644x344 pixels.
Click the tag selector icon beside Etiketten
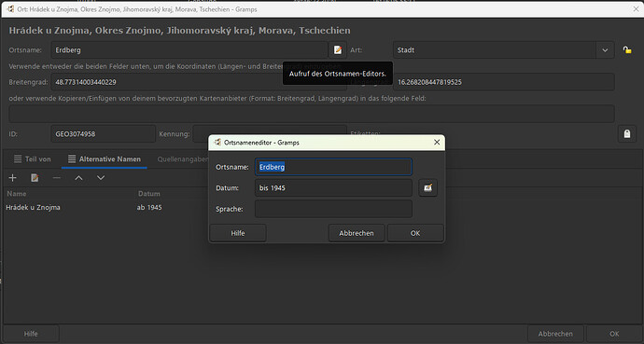[x=627, y=134]
